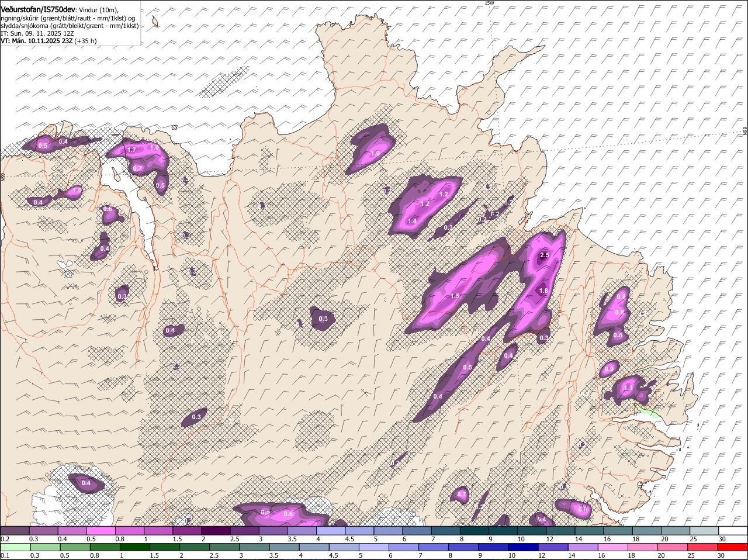This screenshot has width=748, height=560.
Task: Click the bright red legend swatch right of 30
Action: coord(733,547)
